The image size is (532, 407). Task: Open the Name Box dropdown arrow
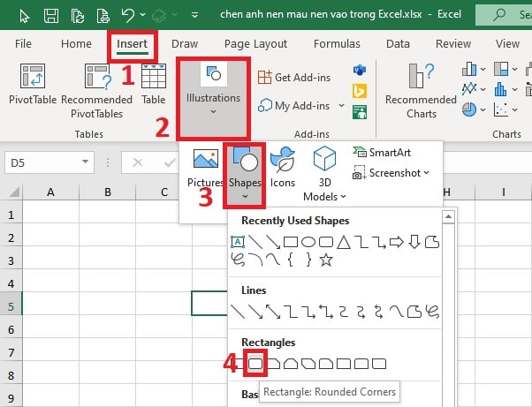85,162
